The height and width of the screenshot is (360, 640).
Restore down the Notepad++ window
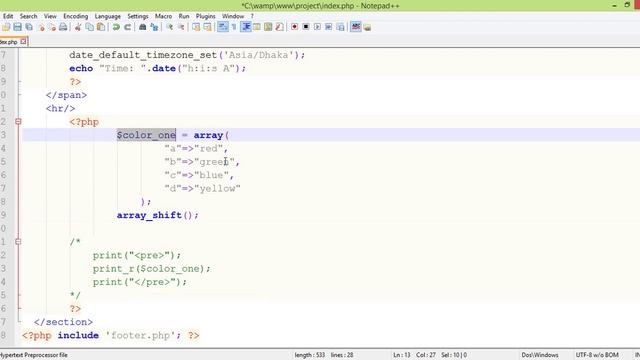pos(627,5)
